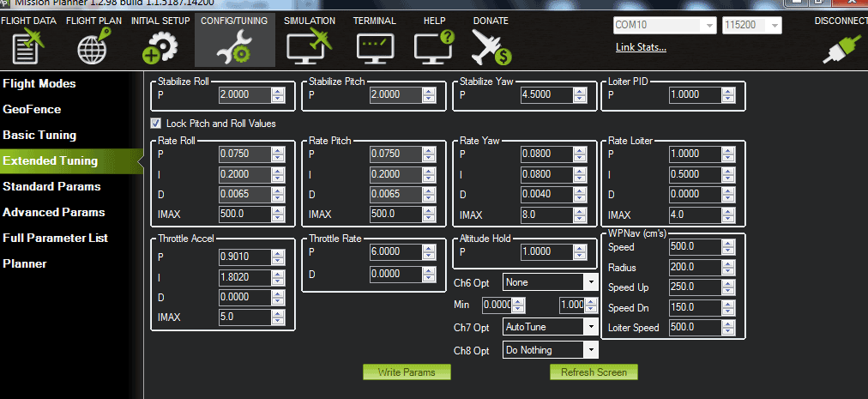Screen dimensions: 868x399
Task: Click the Rate Yaw D value field
Action: pos(547,195)
